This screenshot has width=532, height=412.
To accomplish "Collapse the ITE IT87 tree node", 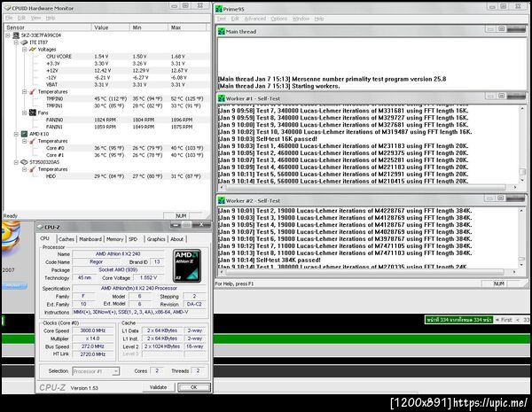I will [x=16, y=43].
